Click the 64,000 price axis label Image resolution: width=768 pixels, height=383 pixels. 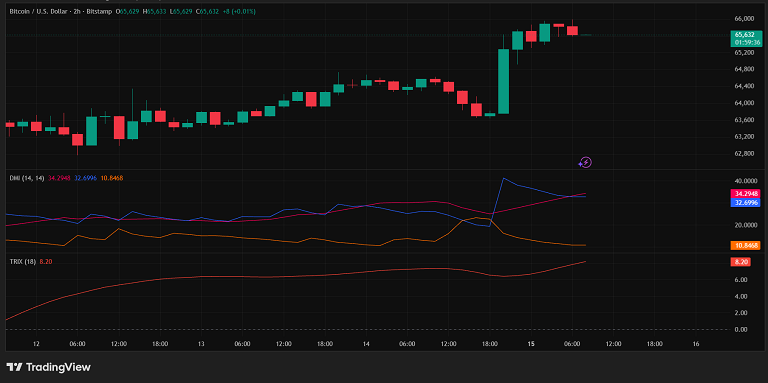744,103
